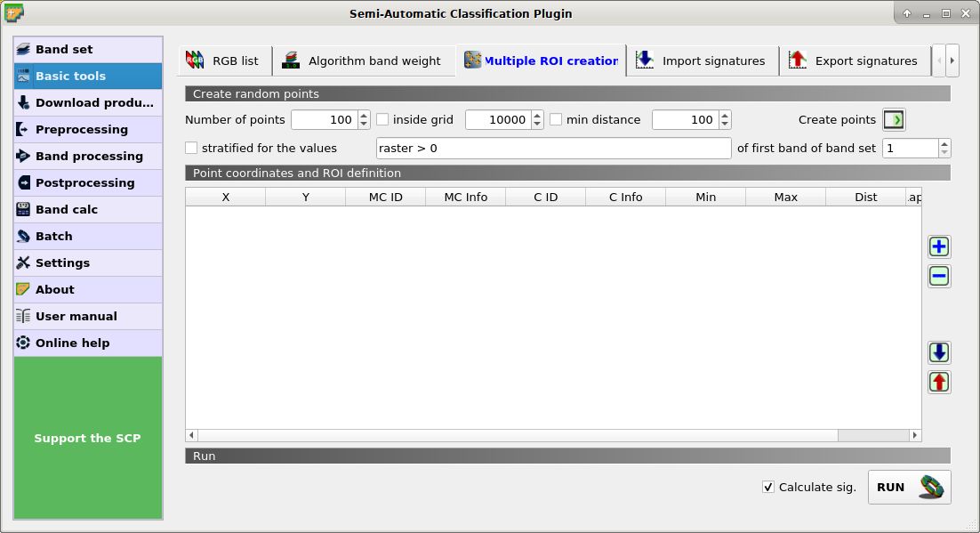The image size is (980, 533).
Task: Click the blue down-arrow export points icon
Action: point(938,351)
